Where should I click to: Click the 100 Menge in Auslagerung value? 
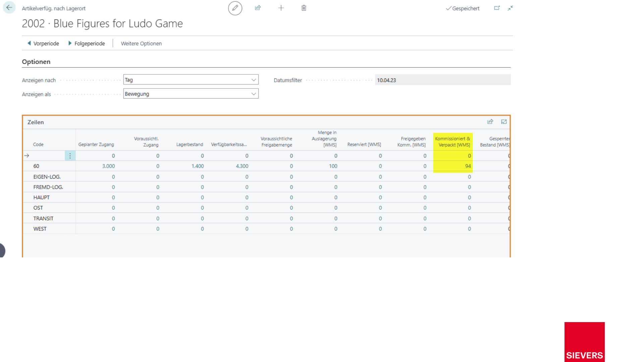[333, 166]
